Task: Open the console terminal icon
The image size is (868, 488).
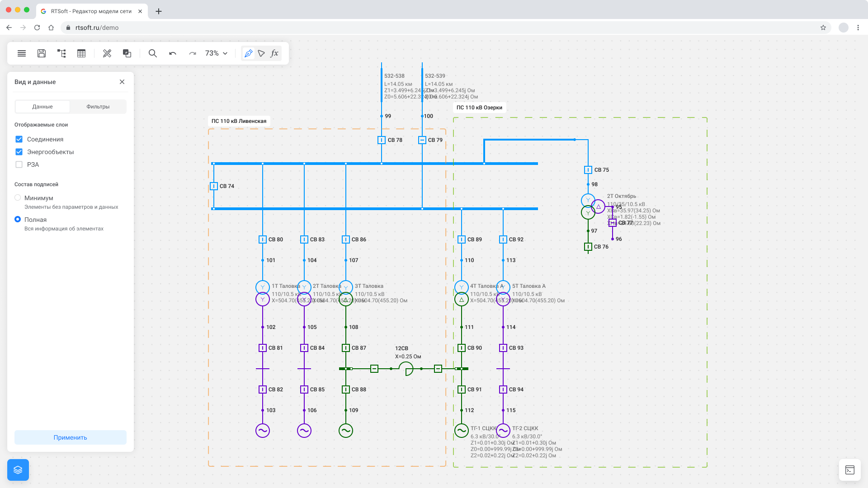Action: [x=850, y=470]
